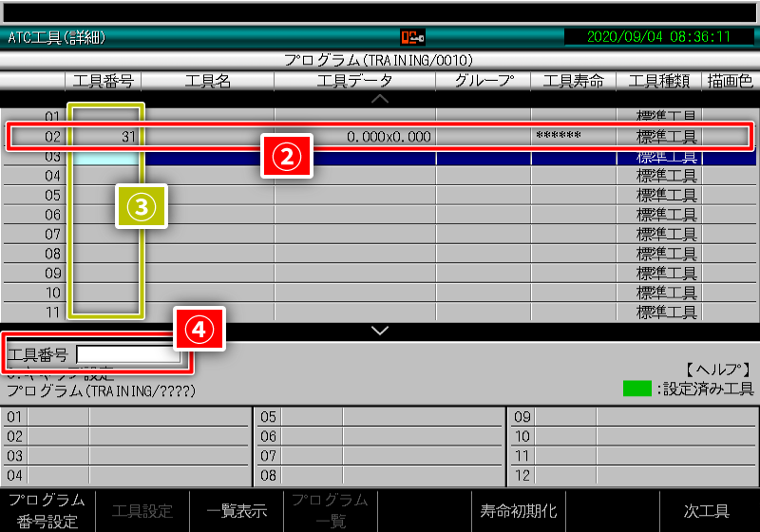Click the 工具寿命 column header
This screenshot has width=760, height=532.
pyautogui.click(x=573, y=82)
